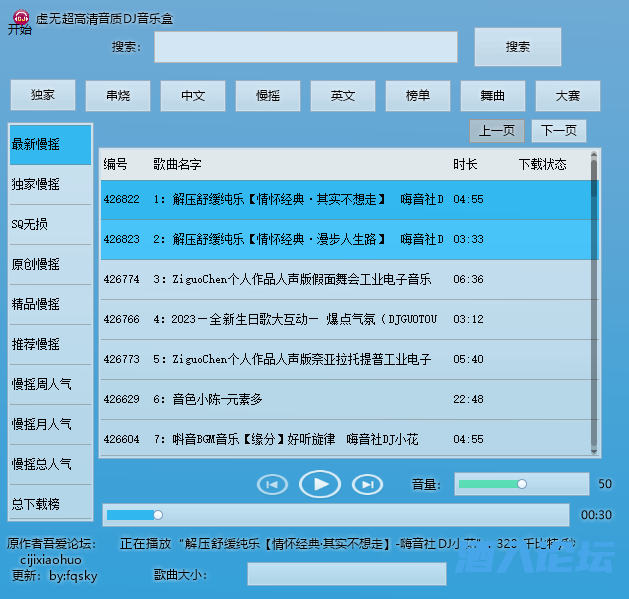Choose SQ无损 from the sidebar list
The width and height of the screenshot is (629, 599).
pyautogui.click(x=50, y=224)
